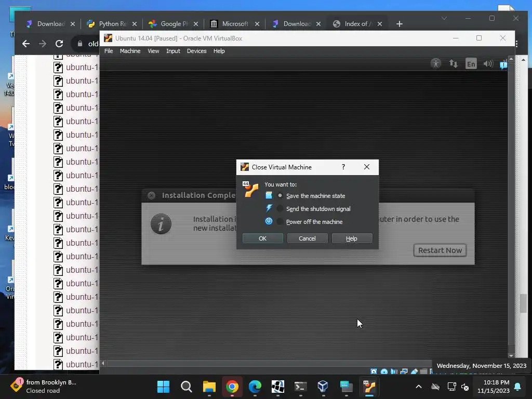The image size is (532, 399).
Task: Select the Save the machine state radio button
Action: 280,196
